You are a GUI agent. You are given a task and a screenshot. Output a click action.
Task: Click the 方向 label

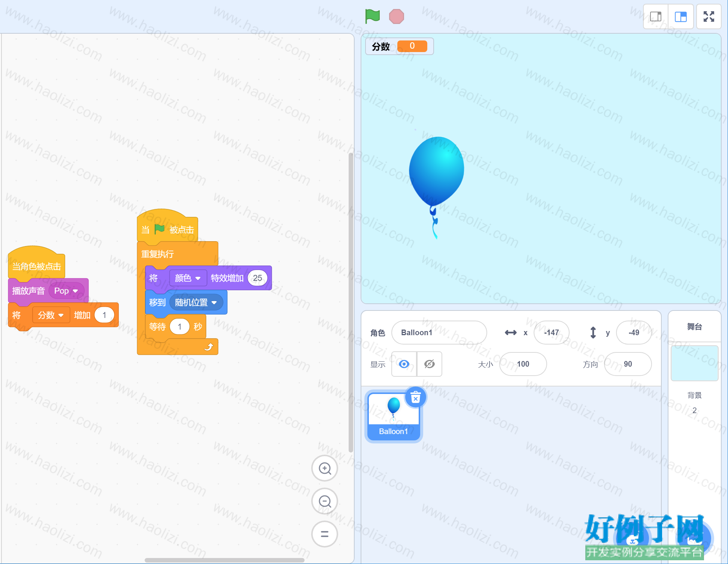[x=590, y=364]
